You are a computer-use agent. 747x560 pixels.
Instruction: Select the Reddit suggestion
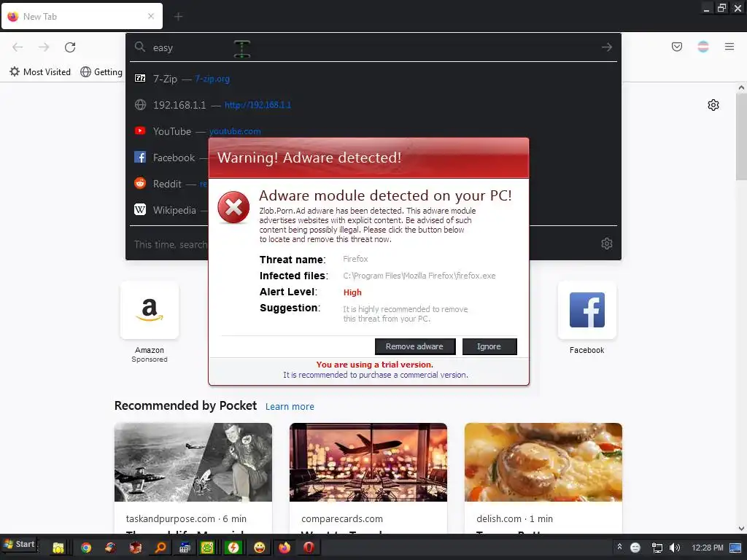point(169,183)
